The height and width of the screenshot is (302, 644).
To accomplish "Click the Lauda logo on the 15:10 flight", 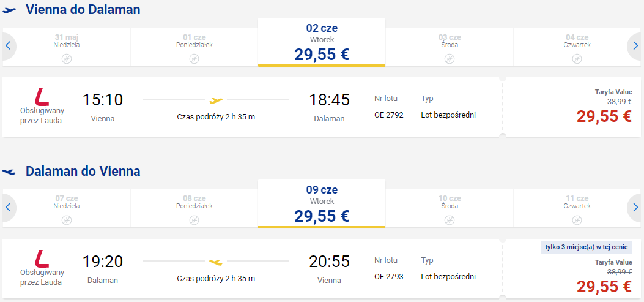I will [x=42, y=97].
